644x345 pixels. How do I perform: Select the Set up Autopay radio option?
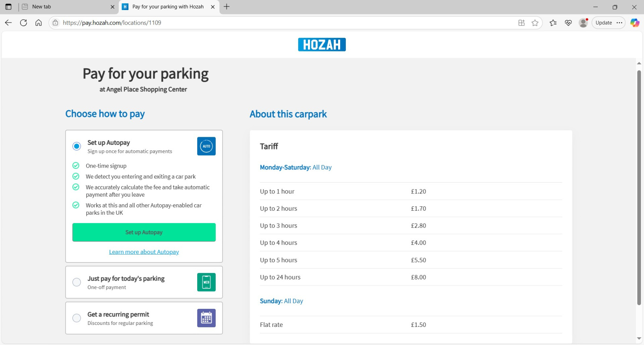coord(76,146)
